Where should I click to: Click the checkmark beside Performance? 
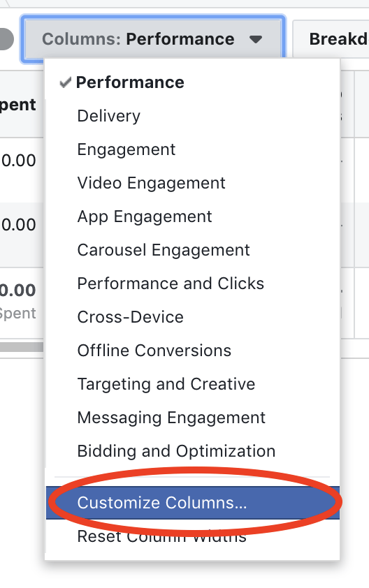[x=65, y=82]
